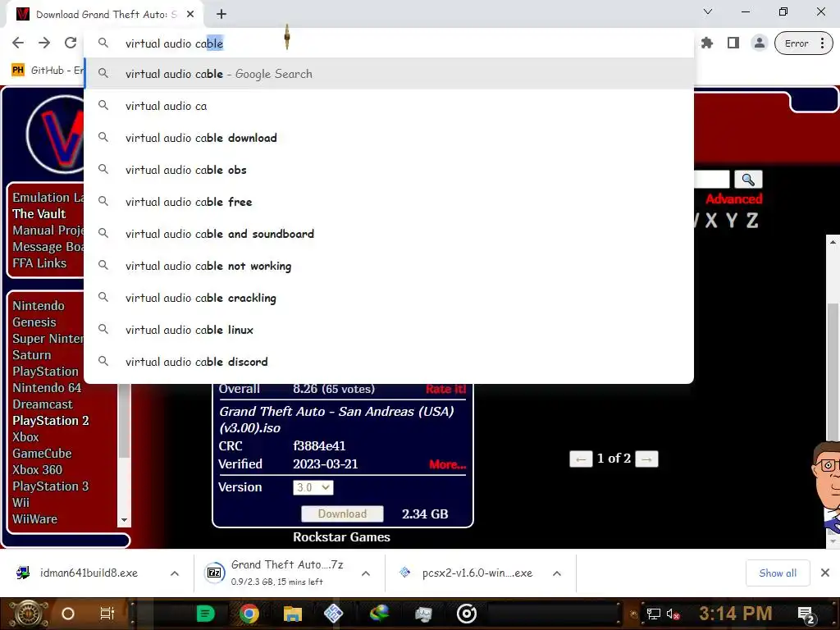Choose 'virtual audio cable free' suggestion
840x630 pixels.
(390, 202)
